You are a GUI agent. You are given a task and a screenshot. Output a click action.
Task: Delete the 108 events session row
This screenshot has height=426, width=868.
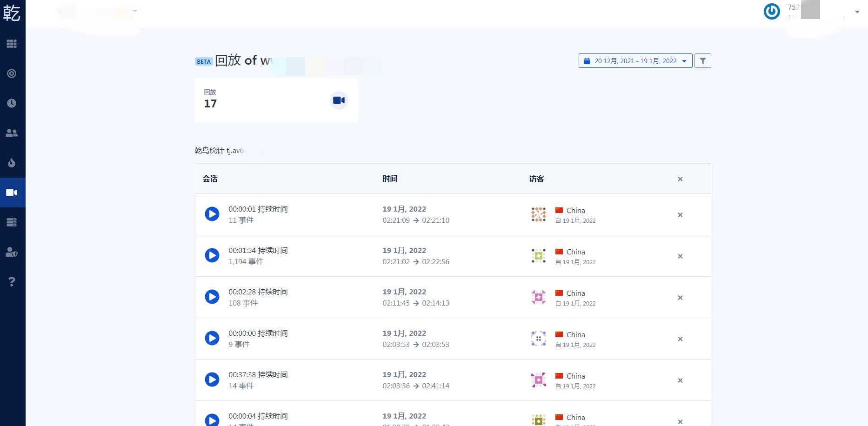(680, 298)
